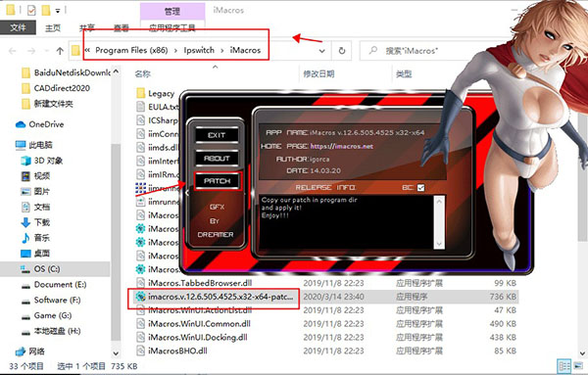This screenshot has width=588, height=375.
Task: Open the https://imacros.net home page link
Action: pyautogui.click(x=342, y=146)
